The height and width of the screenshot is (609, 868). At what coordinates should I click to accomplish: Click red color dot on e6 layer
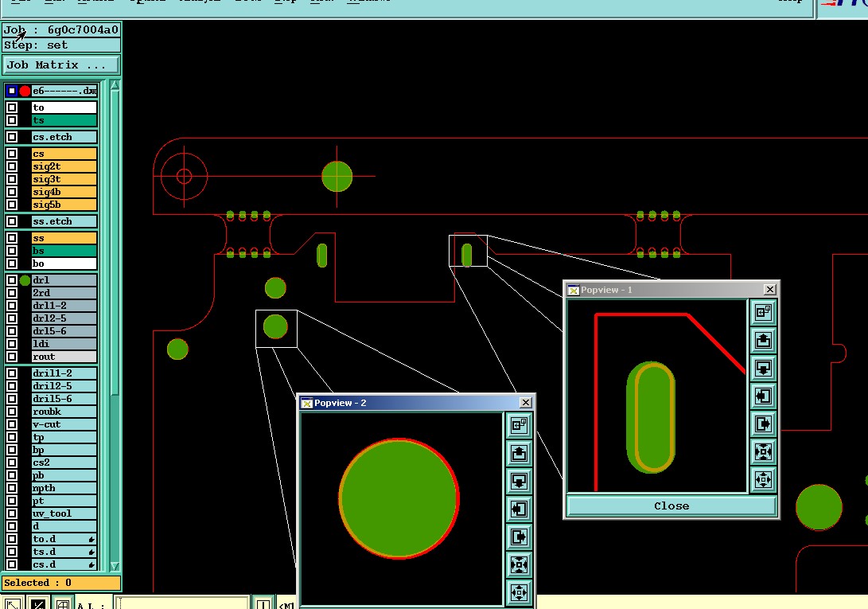[25, 90]
